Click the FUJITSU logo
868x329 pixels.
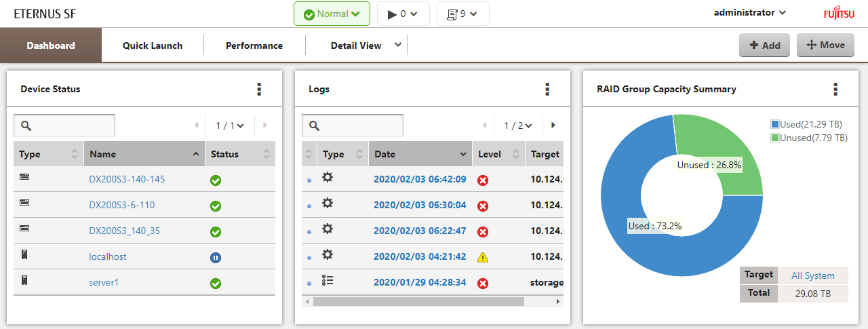tap(840, 14)
